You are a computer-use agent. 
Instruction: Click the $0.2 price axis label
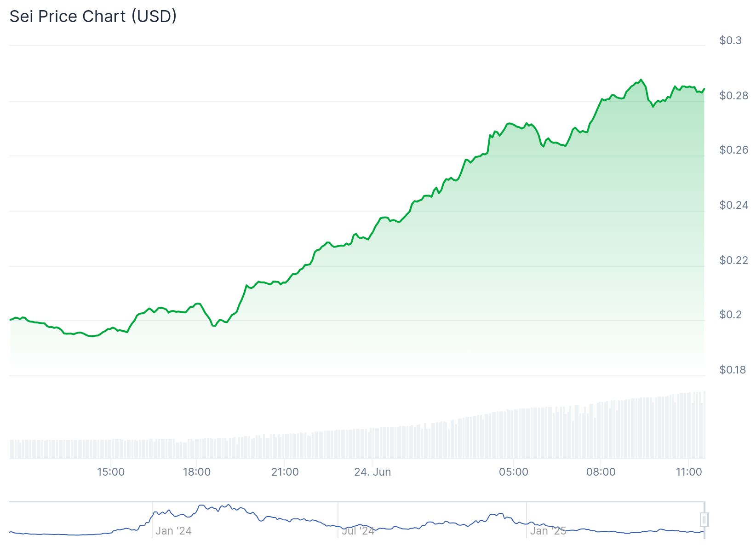(x=730, y=315)
